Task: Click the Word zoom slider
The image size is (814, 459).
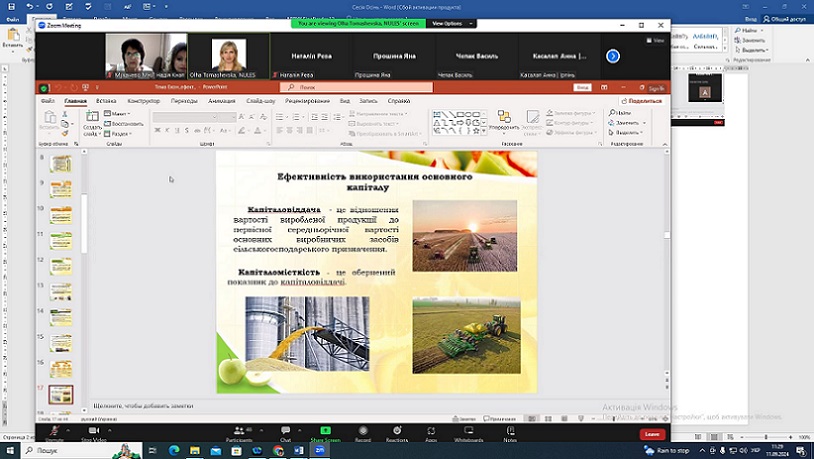Action: point(766,437)
